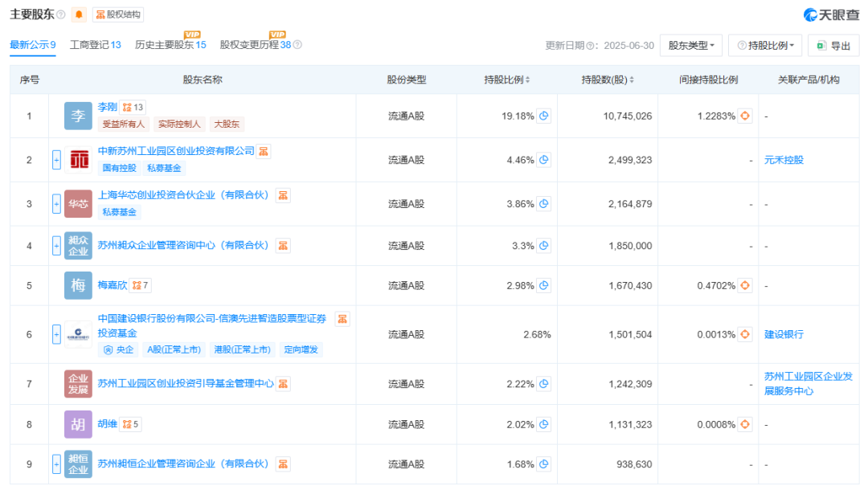This screenshot has width=868, height=490.
Task: Click the 实际控制人 tag on 李刚
Action: pyautogui.click(x=178, y=124)
